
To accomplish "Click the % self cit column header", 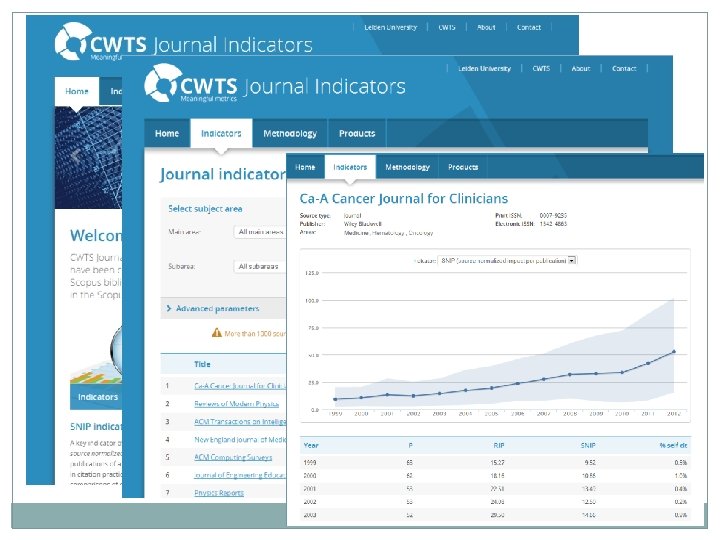I will [x=673, y=445].
